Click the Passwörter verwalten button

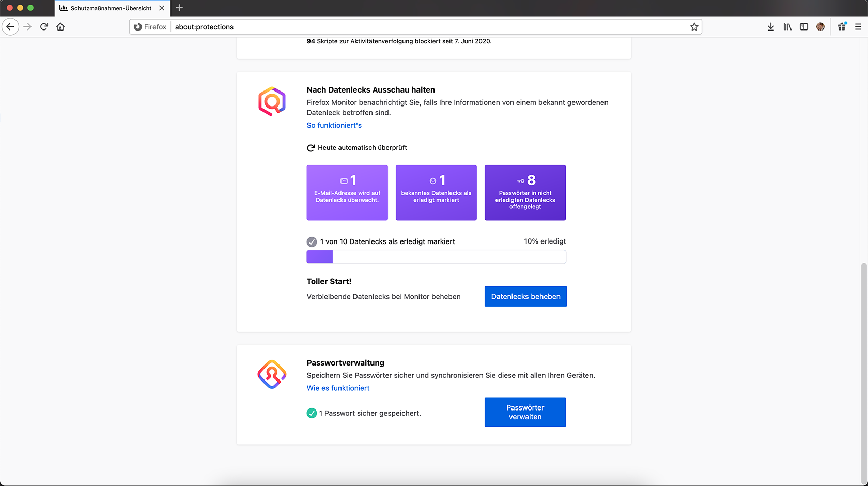click(525, 412)
